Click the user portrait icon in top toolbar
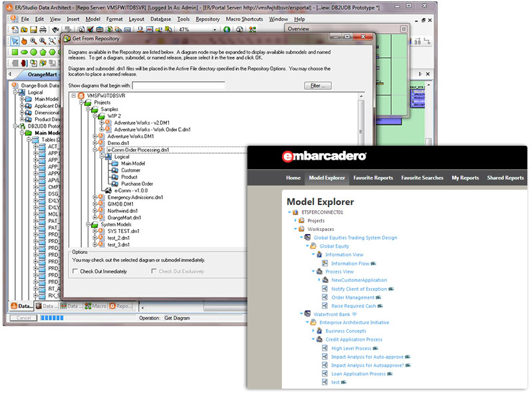 coord(140,30)
